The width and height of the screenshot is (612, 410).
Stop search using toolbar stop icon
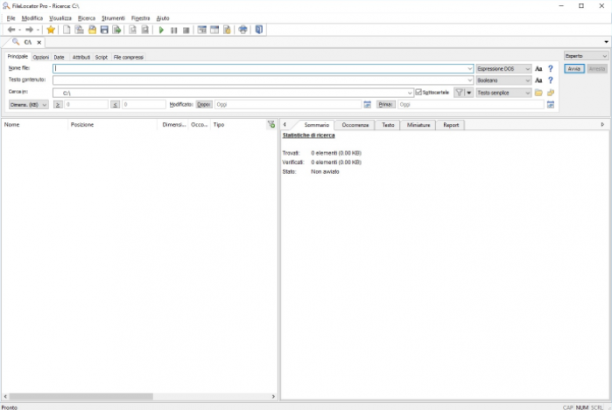186,30
